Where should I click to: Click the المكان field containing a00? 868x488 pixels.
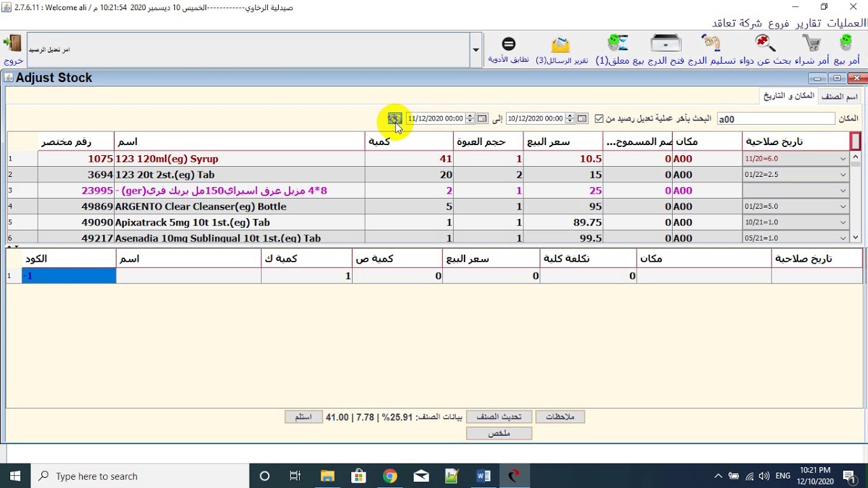point(776,119)
